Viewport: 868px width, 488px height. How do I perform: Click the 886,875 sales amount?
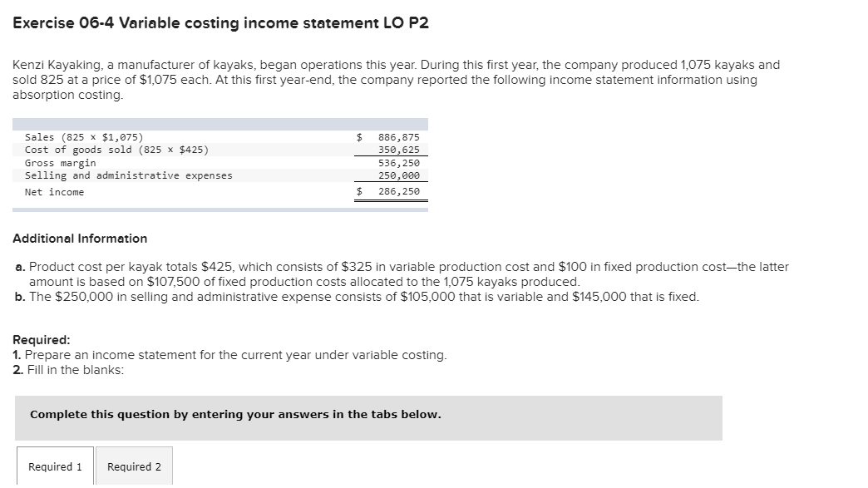click(x=400, y=136)
